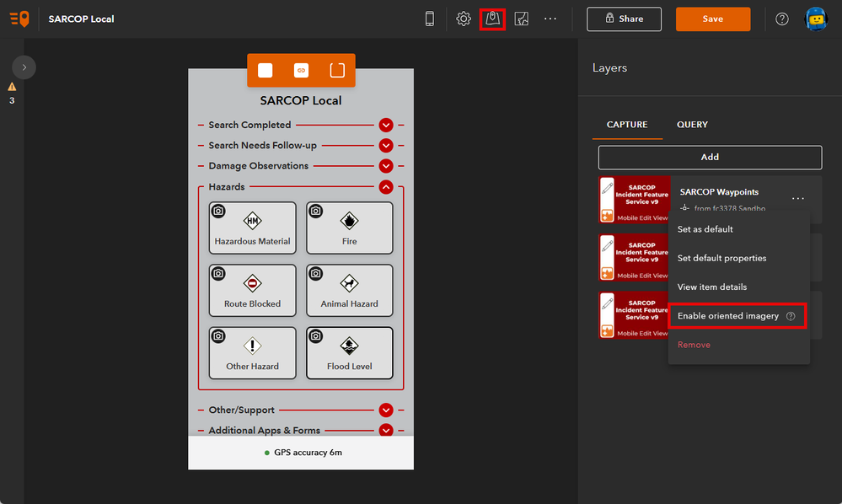
Task: Expand the Search Needs Follow-up group
Action: tap(385, 146)
